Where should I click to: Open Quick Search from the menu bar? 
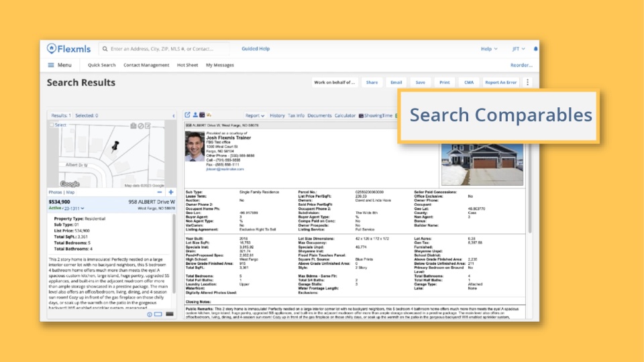pyautogui.click(x=101, y=65)
